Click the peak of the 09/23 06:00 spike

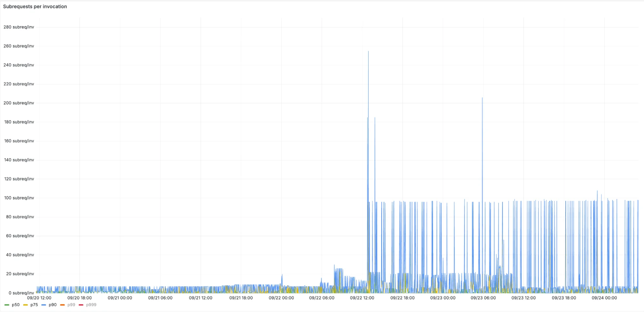(x=482, y=98)
